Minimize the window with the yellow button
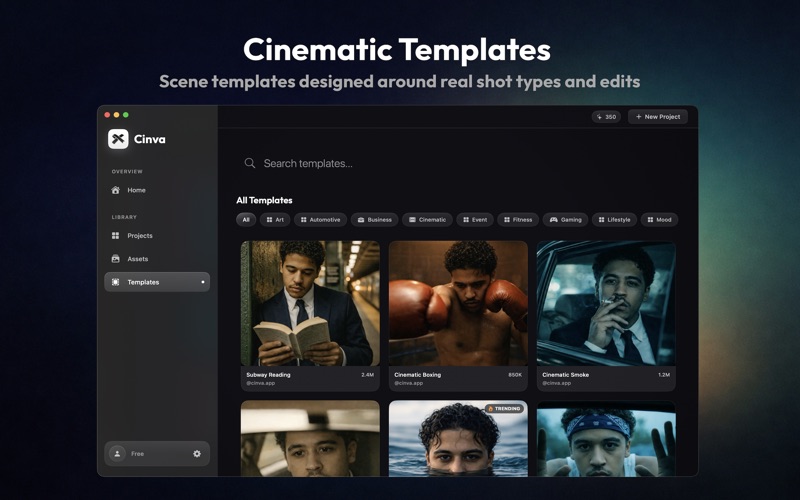800x500 pixels. (x=116, y=115)
